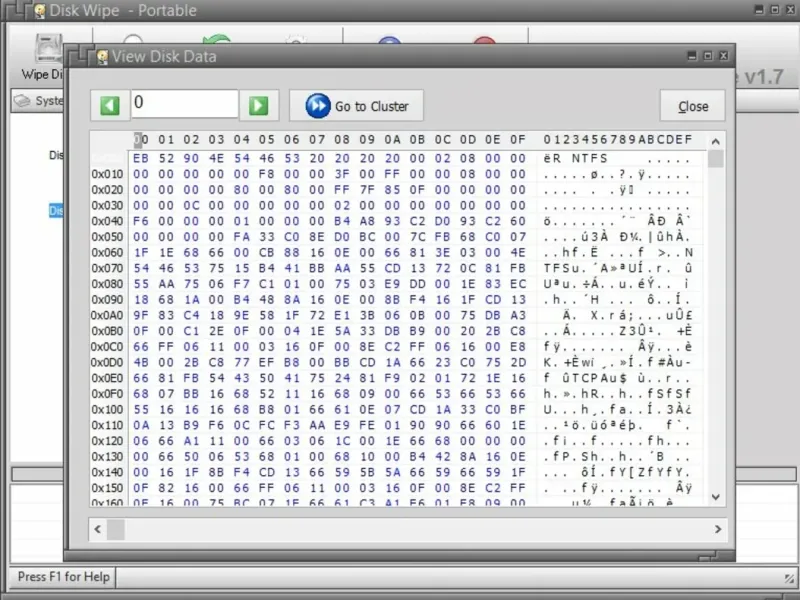Select the 0x010 row offset label
The height and width of the screenshot is (600, 800).
click(107, 174)
